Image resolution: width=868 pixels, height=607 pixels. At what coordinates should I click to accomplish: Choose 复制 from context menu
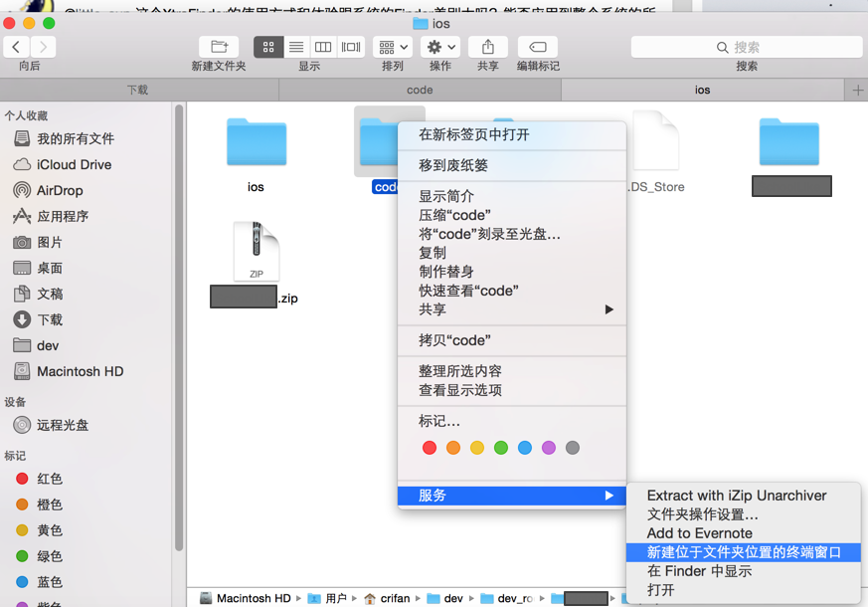tap(511, 253)
